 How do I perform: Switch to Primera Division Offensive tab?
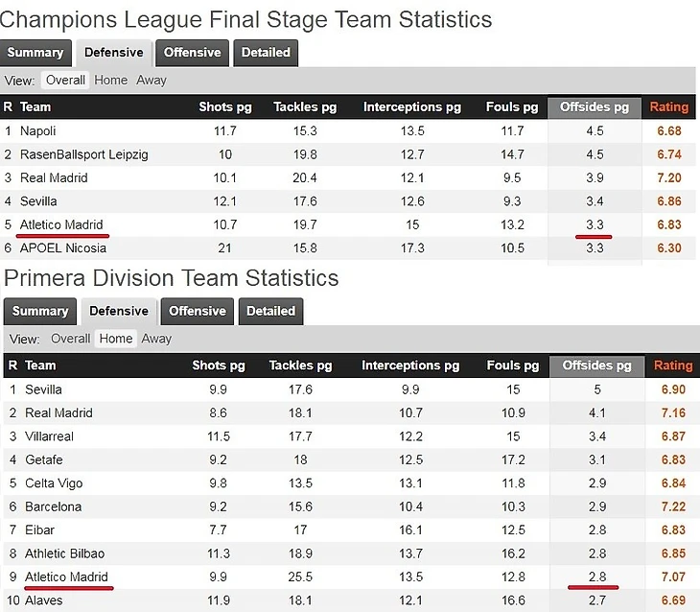tap(198, 311)
